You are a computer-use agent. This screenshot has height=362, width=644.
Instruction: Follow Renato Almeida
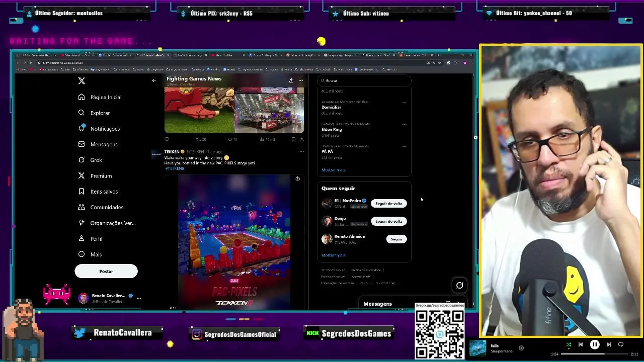coord(396,239)
